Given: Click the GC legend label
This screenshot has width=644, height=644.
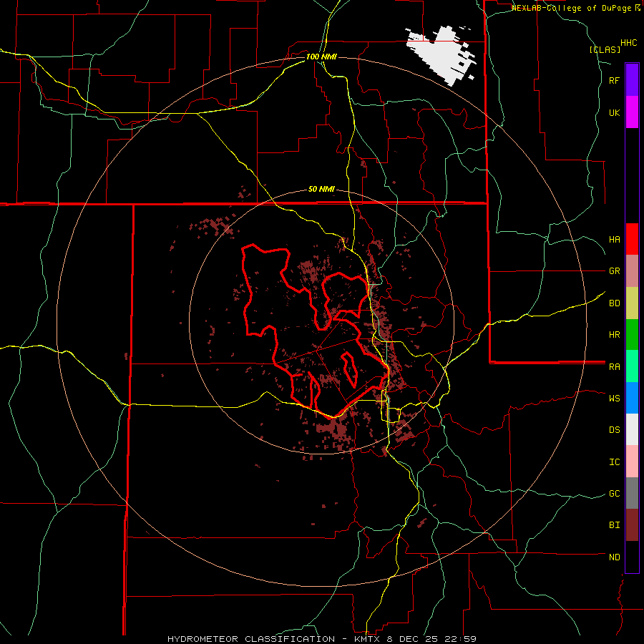Looking at the screenshot, I should click(x=614, y=494).
